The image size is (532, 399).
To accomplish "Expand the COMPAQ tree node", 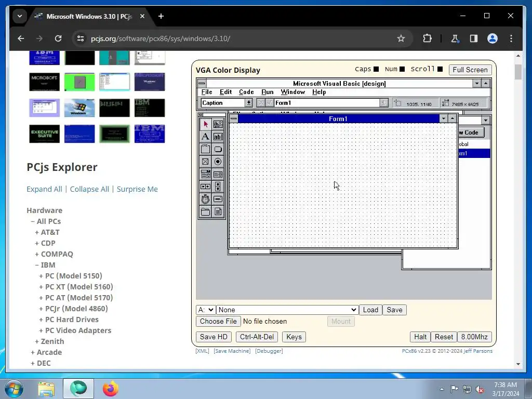I will pyautogui.click(x=37, y=254).
